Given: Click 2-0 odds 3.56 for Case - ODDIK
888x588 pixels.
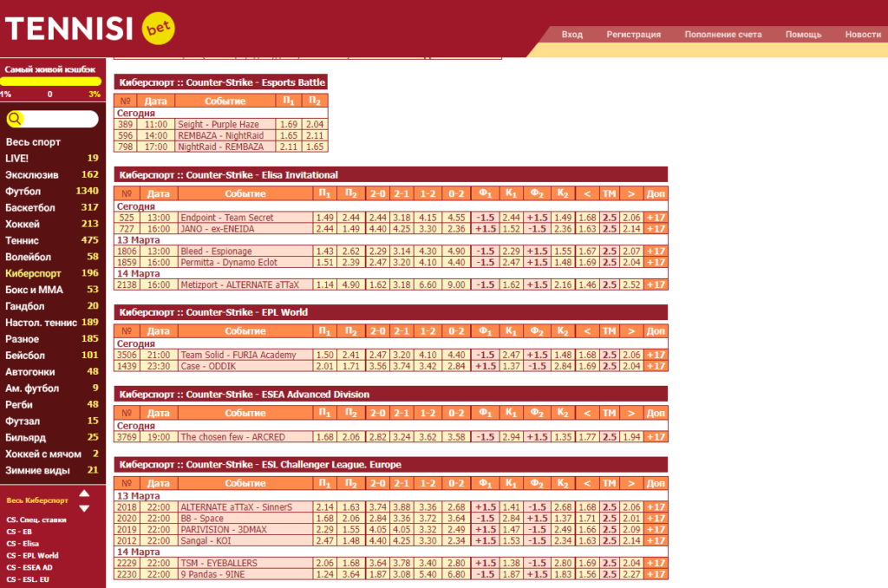Looking at the screenshot, I should pos(378,366).
